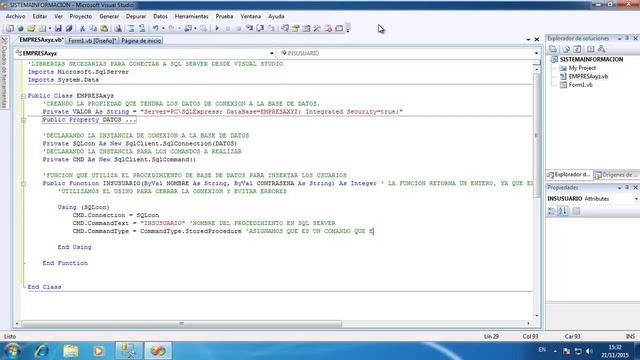Sort properties by category icon
Image resolution: width=640 pixels, height=360 pixels.
click(551, 211)
